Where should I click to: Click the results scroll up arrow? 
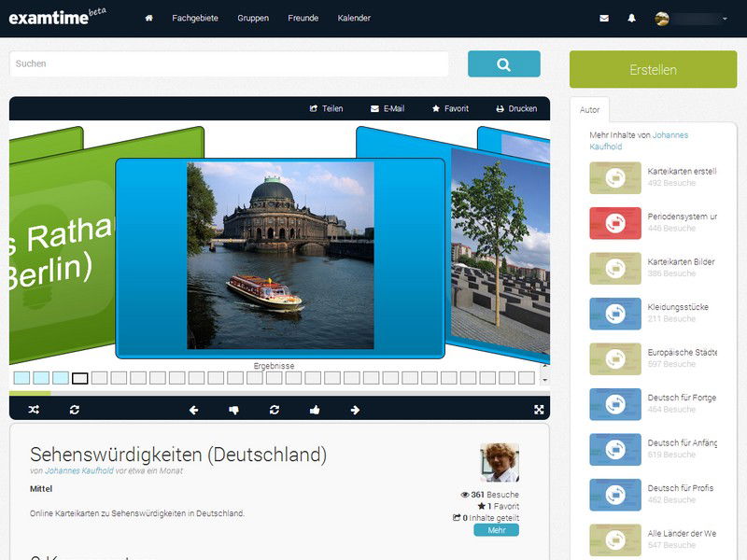click(544, 366)
